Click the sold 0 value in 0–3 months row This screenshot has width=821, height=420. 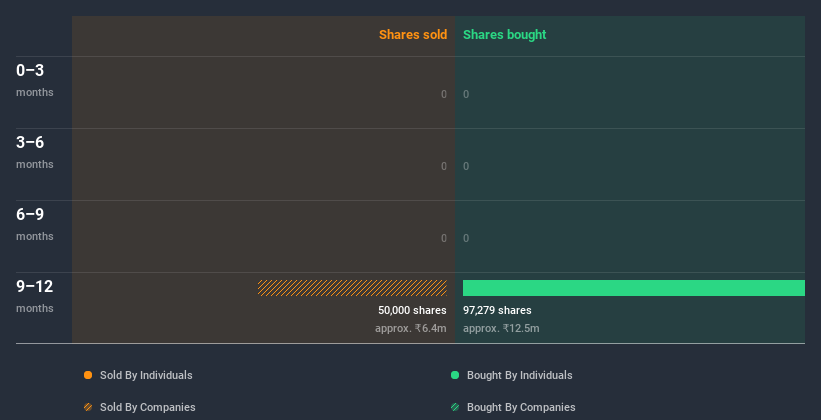pos(443,94)
